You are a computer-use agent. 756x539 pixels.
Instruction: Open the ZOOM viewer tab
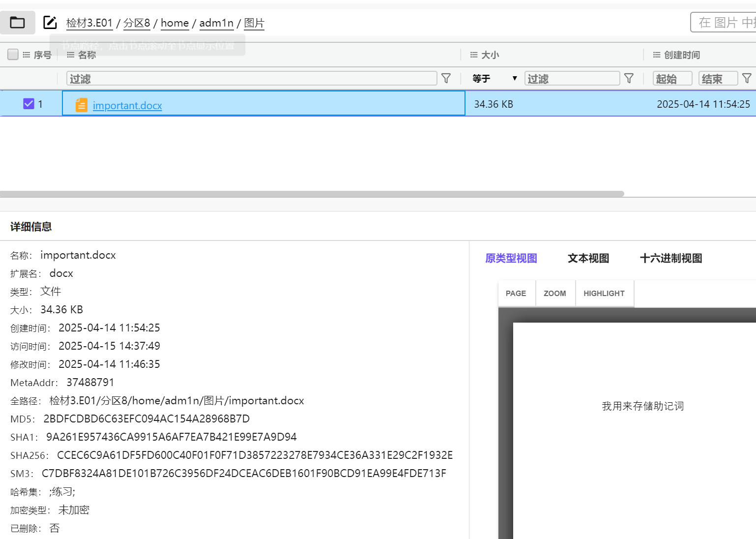pyautogui.click(x=555, y=293)
